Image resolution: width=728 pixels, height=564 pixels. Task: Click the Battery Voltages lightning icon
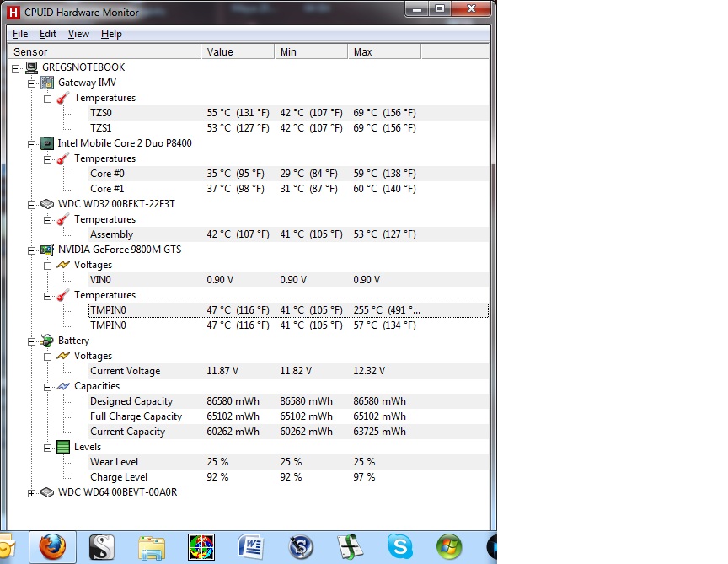tap(63, 356)
